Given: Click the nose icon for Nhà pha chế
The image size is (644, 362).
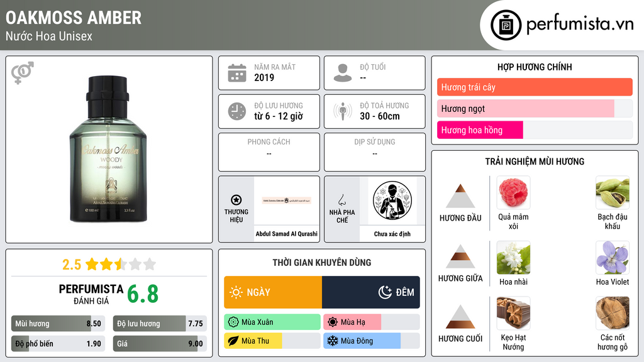Looking at the screenshot, I should coord(341,200).
